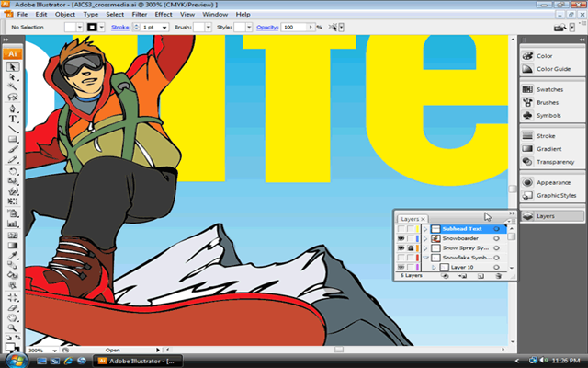Show the Subhead Text layer visibility

(401, 229)
